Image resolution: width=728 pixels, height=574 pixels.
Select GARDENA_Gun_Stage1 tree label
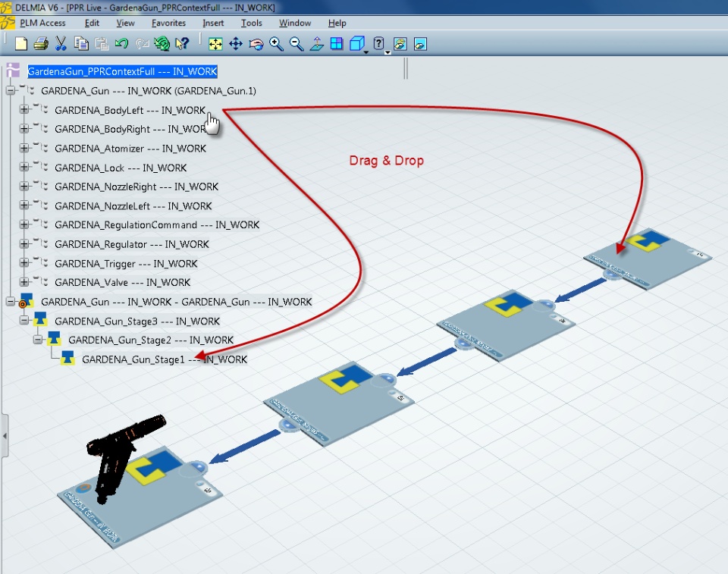[x=165, y=359]
